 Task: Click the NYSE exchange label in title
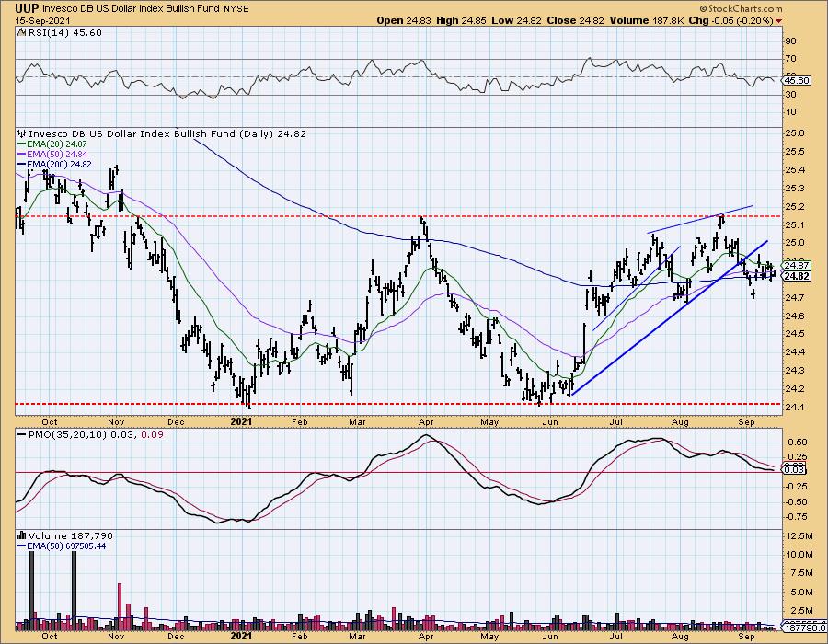(236, 9)
